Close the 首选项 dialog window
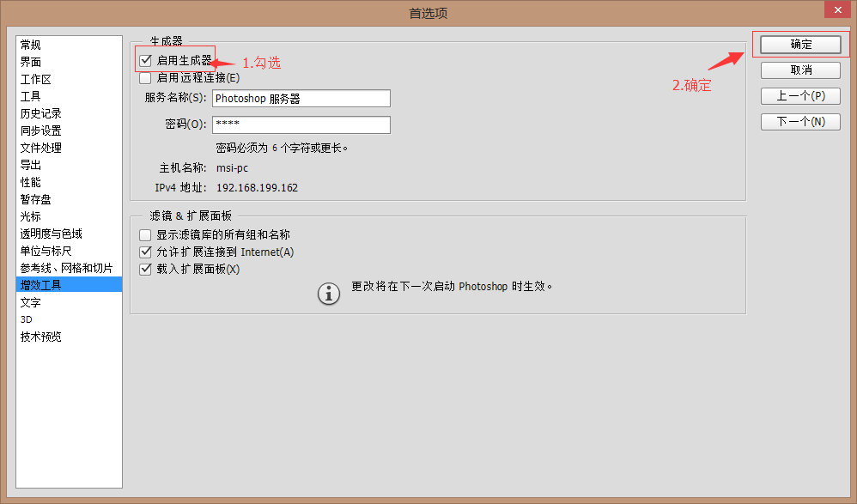857x504 pixels. pyautogui.click(x=838, y=9)
